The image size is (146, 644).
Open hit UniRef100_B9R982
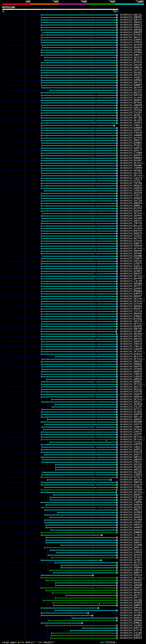click(x=131, y=17)
